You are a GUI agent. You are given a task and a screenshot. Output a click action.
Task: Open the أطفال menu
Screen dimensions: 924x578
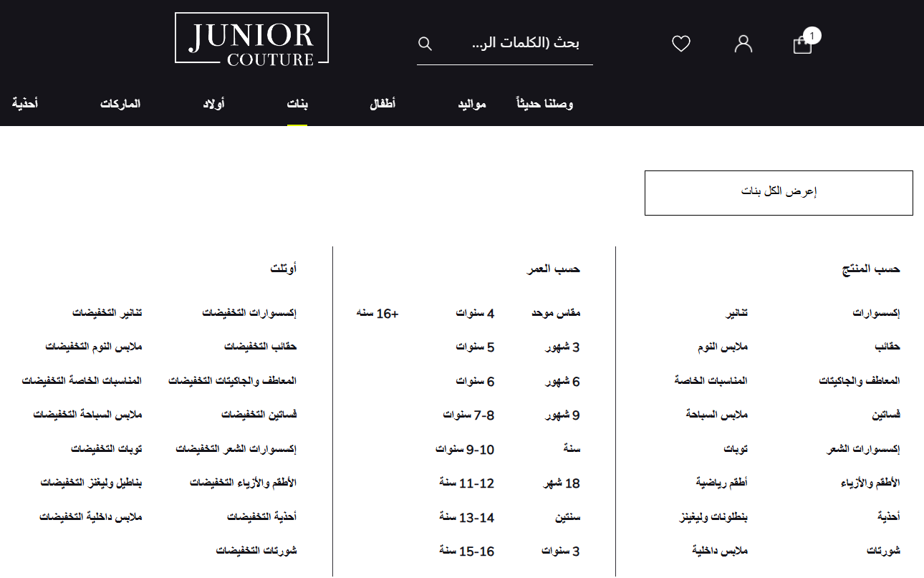tap(382, 104)
